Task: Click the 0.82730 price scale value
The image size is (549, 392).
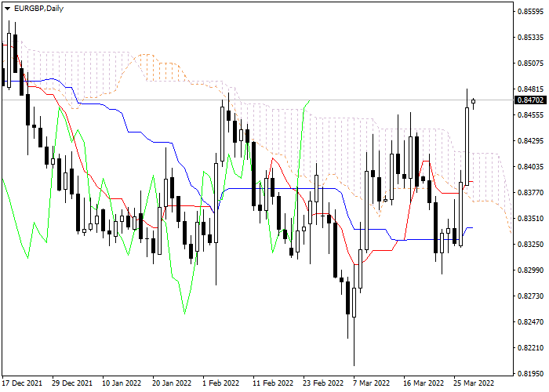Action: [x=530, y=296]
